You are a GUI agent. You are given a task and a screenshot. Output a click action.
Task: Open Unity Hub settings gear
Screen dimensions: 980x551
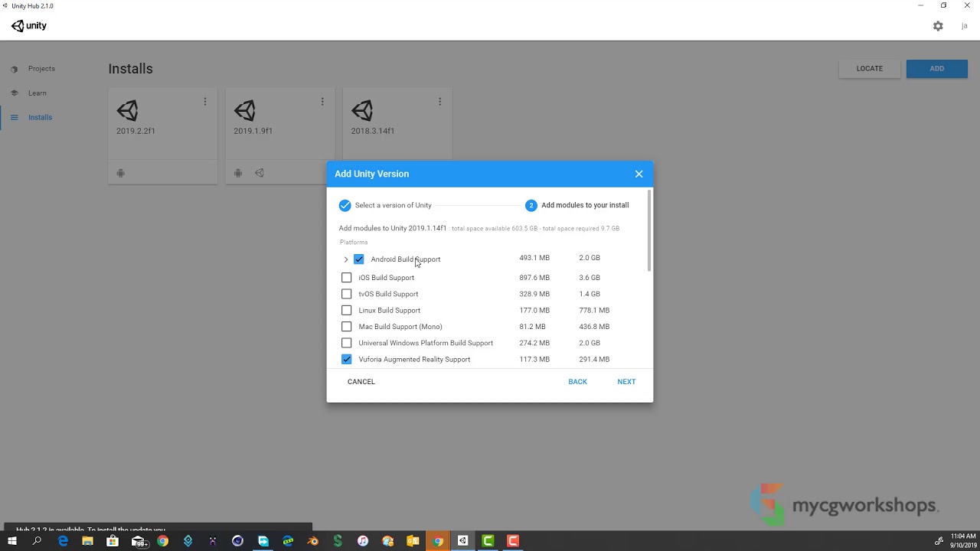[938, 26]
